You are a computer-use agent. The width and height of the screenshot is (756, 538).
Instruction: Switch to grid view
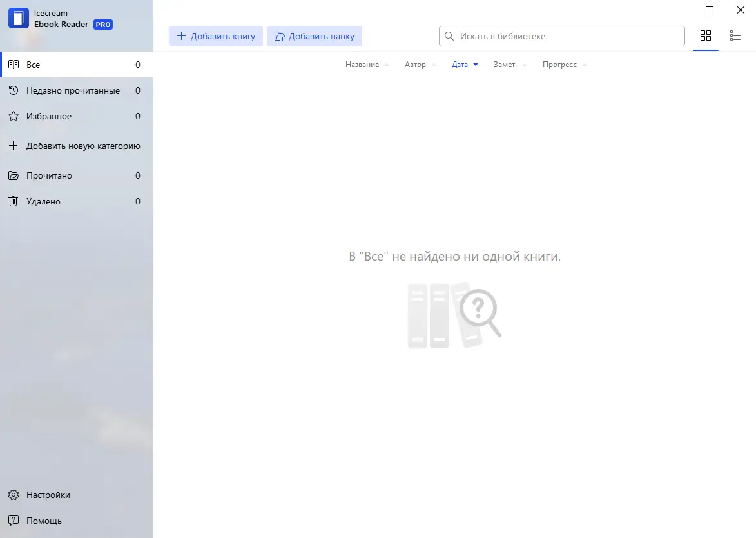click(x=705, y=35)
